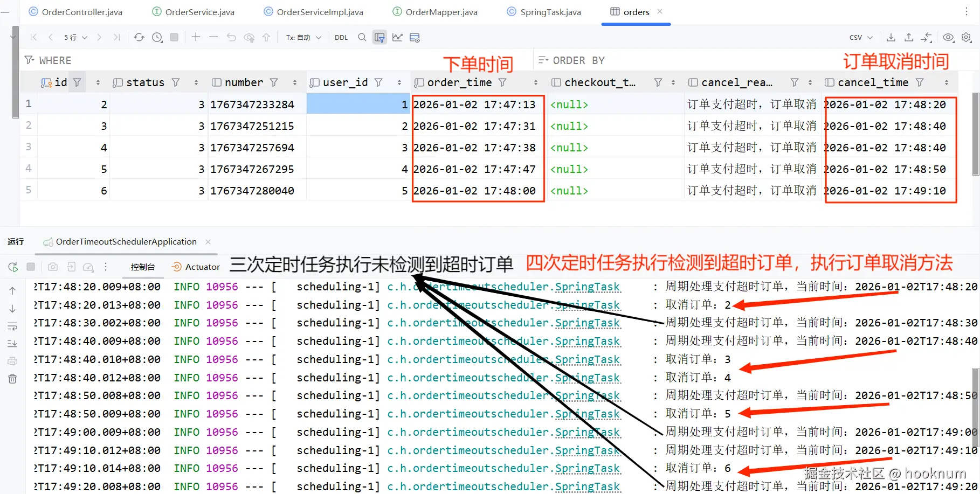Show the DDL of orders table
980x494 pixels.
point(341,37)
